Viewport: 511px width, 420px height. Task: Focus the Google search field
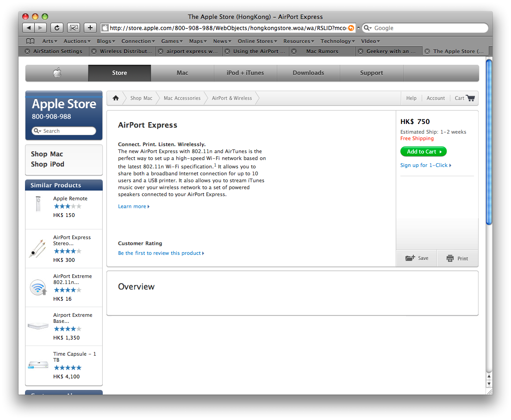coord(425,28)
